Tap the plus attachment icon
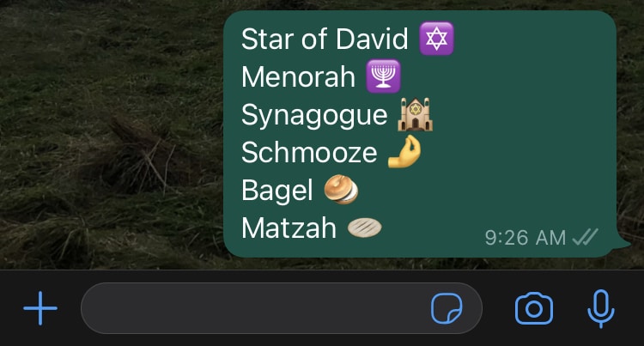644x346 pixels. [x=40, y=308]
